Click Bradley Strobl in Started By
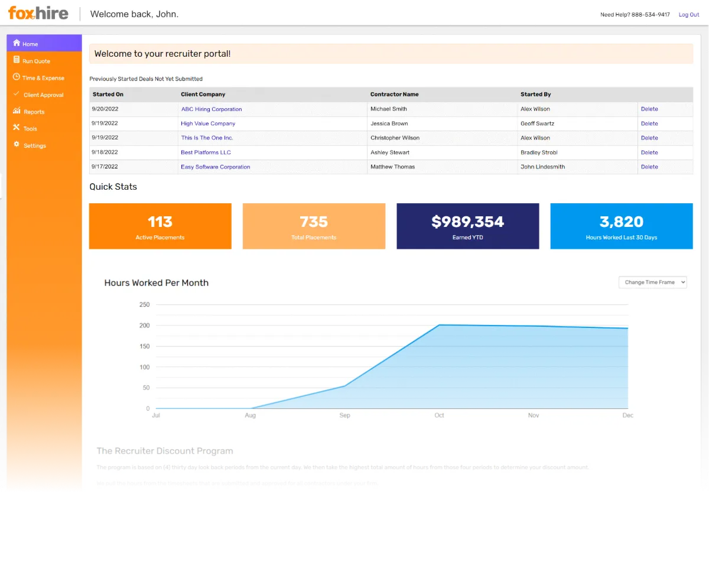 pos(539,152)
